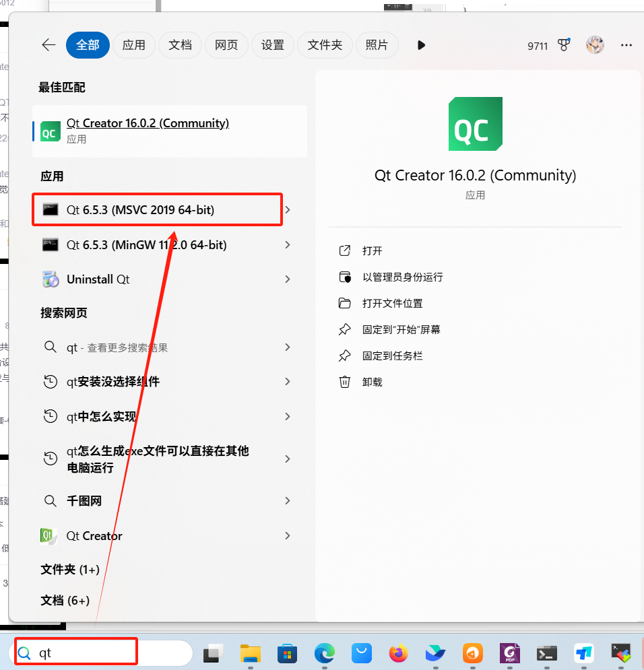Open Task View from the taskbar

(x=214, y=653)
